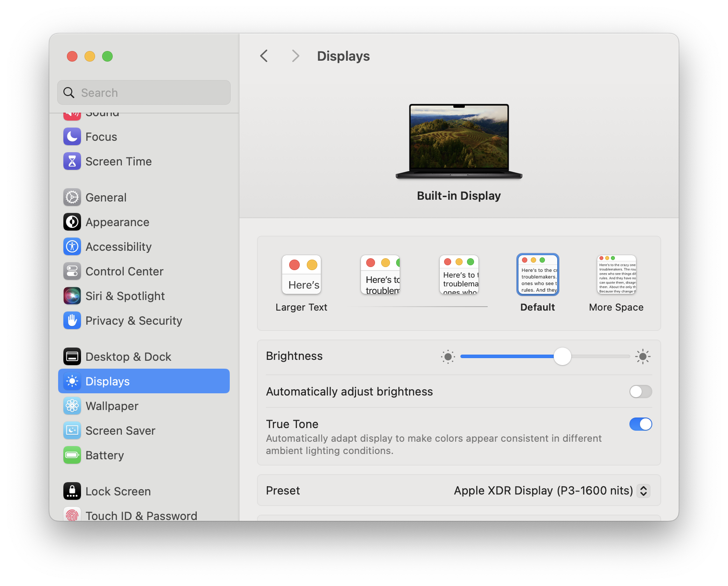Navigate back with the back chevron
728x586 pixels.
pyautogui.click(x=264, y=56)
